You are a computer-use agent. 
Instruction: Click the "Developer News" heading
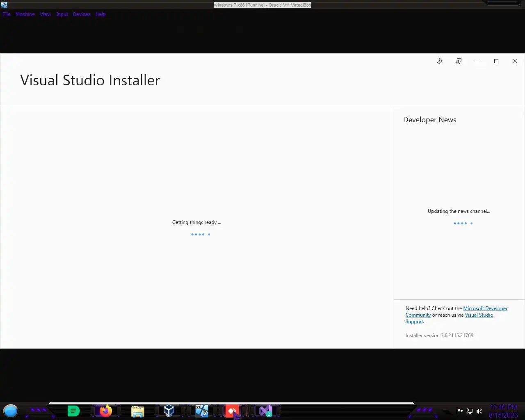pos(429,120)
